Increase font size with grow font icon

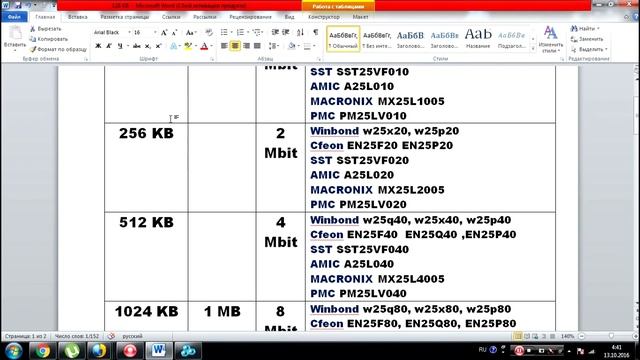(x=164, y=32)
